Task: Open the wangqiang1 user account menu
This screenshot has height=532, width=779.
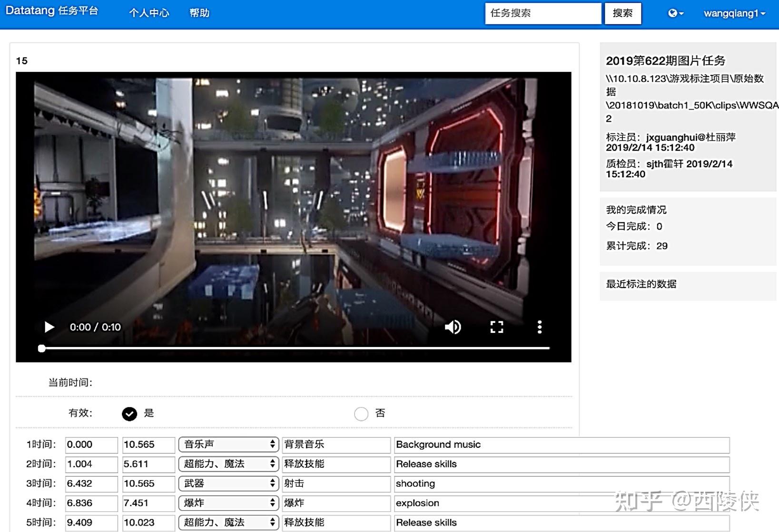Action: pos(734,13)
